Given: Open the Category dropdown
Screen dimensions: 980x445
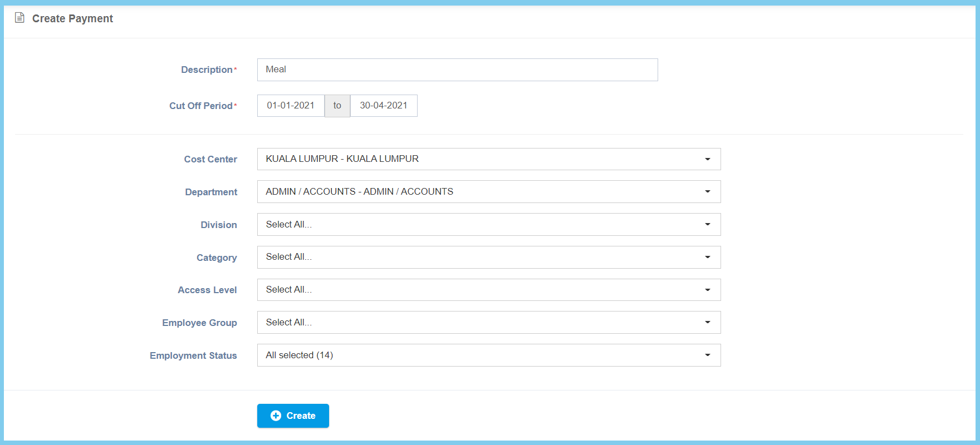Looking at the screenshot, I should pos(488,257).
